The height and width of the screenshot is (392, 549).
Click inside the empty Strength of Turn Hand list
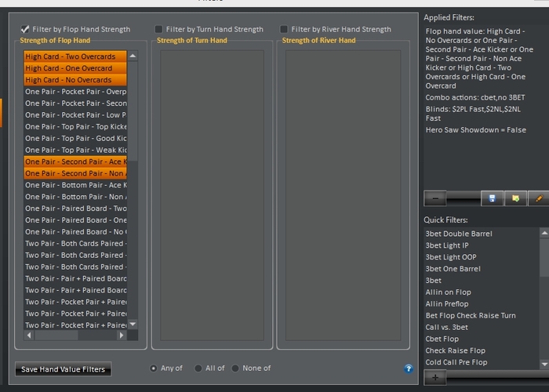coord(213,195)
